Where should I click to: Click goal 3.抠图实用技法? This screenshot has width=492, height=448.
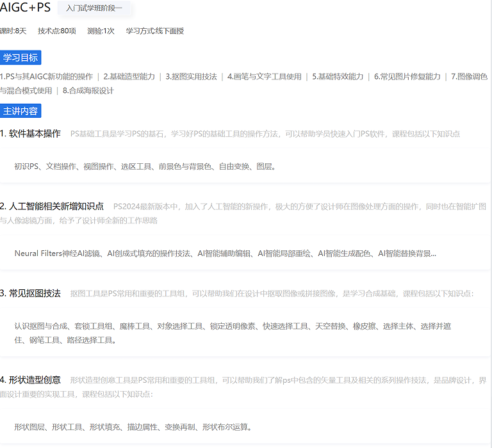point(191,77)
